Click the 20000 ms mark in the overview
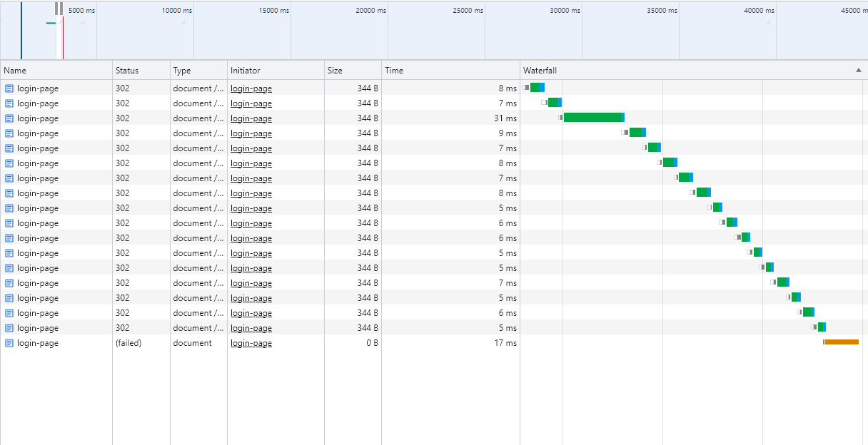 371,11
